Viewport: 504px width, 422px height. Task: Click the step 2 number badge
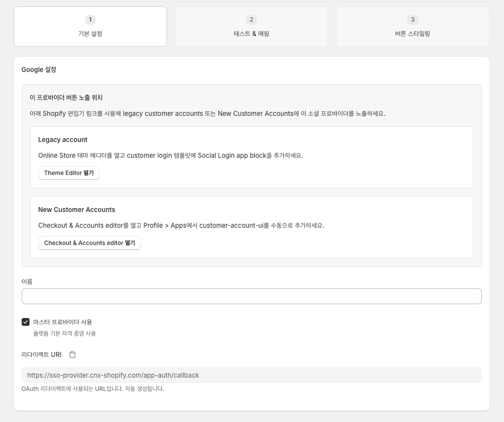click(251, 20)
